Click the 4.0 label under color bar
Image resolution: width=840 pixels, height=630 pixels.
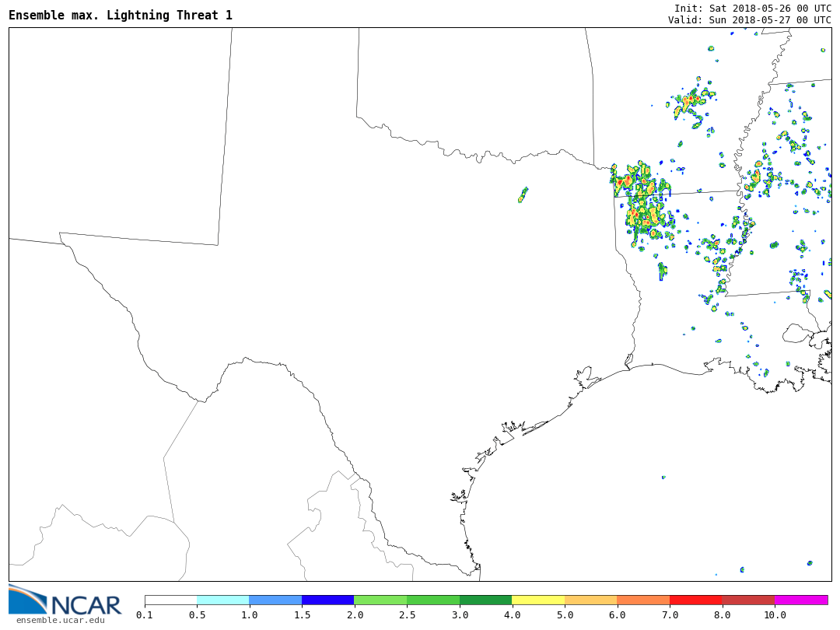[512, 615]
